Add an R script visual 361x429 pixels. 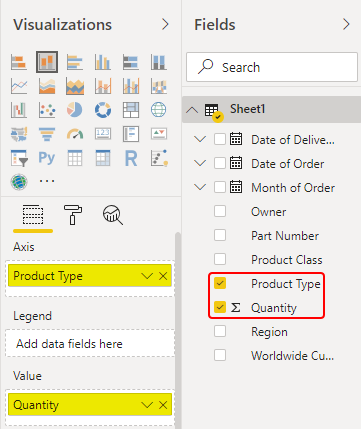pyautogui.click(x=131, y=158)
